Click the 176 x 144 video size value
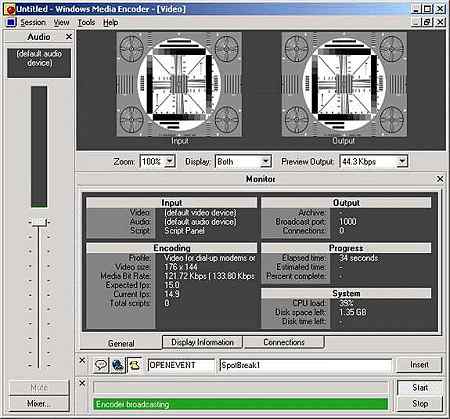This screenshot has height=419, width=450. pyautogui.click(x=181, y=267)
